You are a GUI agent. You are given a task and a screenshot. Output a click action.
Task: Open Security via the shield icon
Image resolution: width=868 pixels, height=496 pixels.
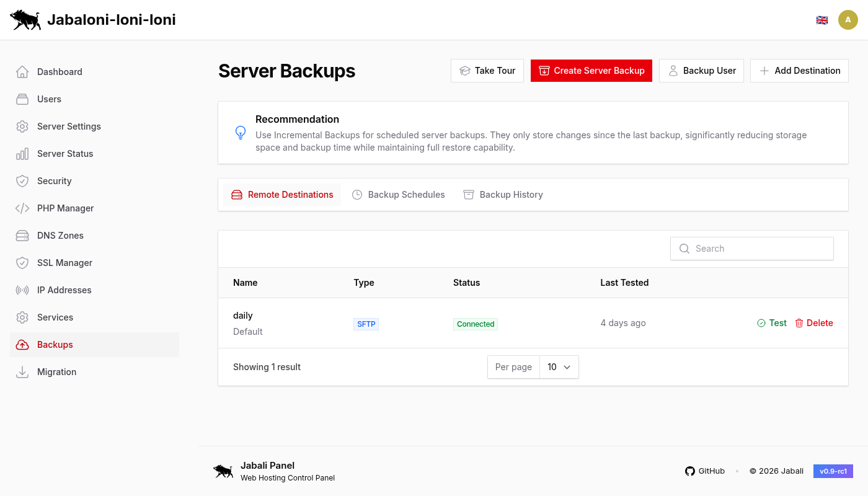22,180
